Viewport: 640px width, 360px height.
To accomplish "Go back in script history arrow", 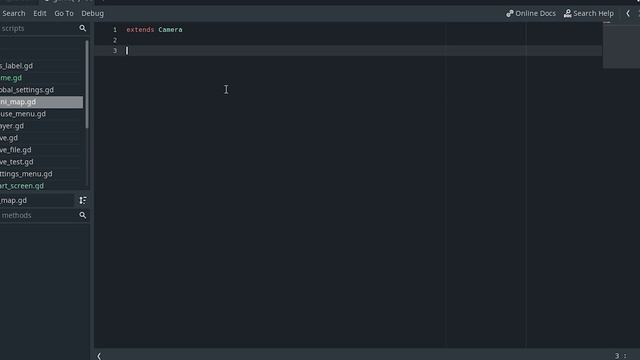I will coord(628,13).
